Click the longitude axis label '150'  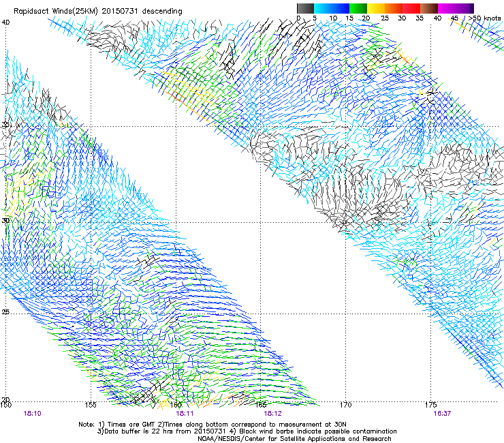tap(5, 405)
